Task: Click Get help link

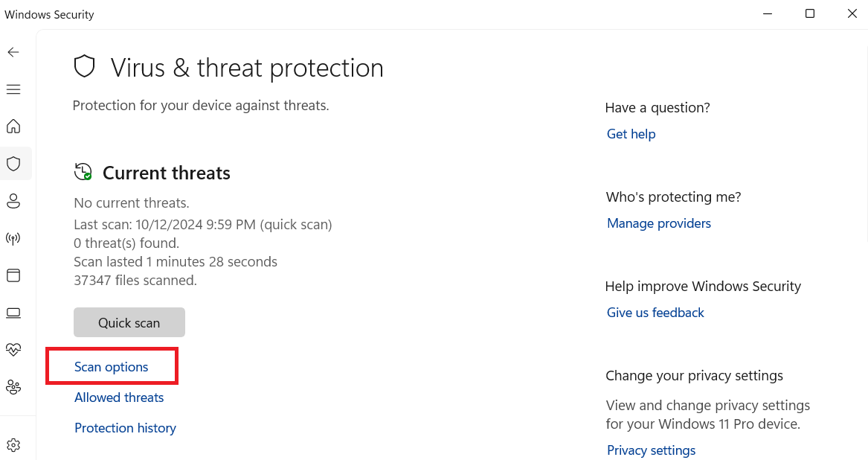Action: 631,134
